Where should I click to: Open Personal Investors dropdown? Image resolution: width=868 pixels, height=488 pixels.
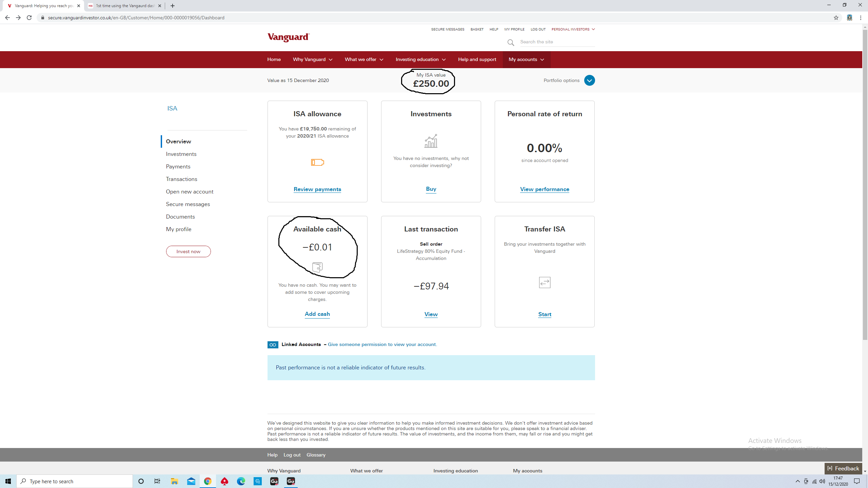[x=573, y=29]
